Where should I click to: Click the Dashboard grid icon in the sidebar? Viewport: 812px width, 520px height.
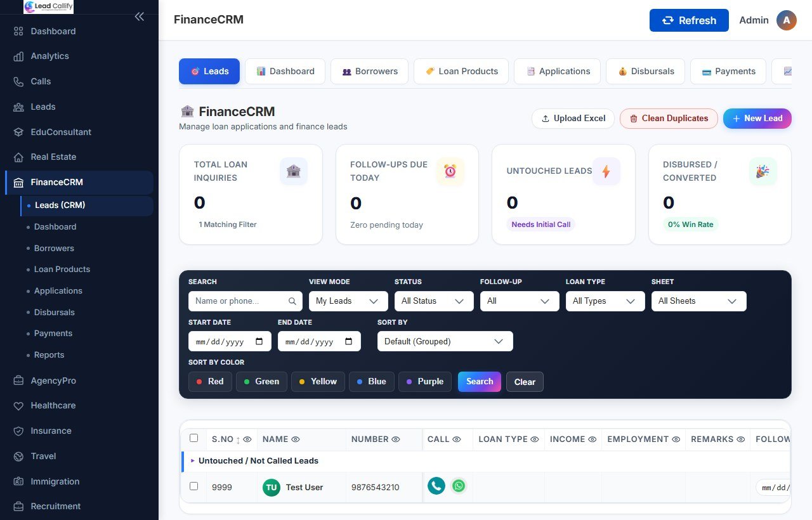point(18,31)
